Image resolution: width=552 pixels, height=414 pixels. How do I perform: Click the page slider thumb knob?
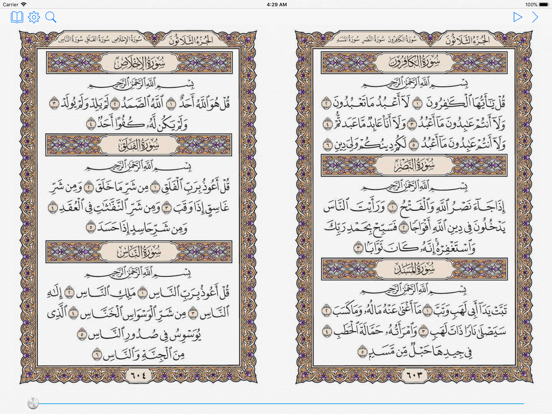point(33,403)
